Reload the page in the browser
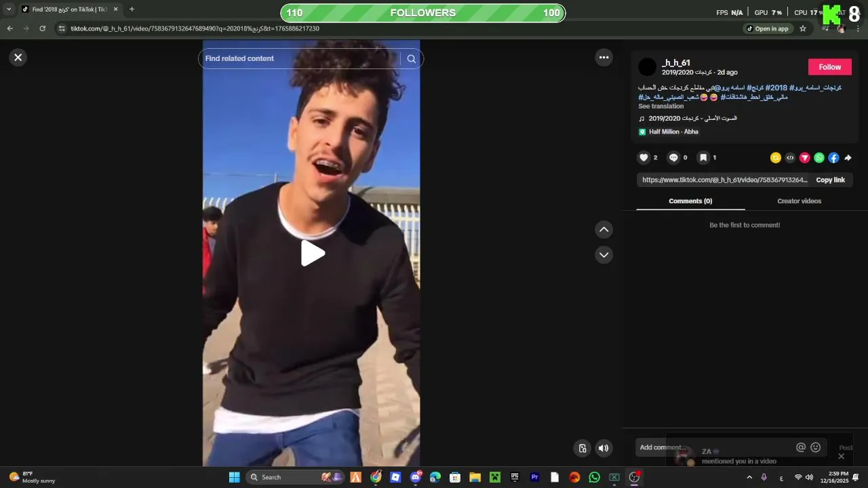This screenshot has height=488, width=868. click(x=42, y=28)
